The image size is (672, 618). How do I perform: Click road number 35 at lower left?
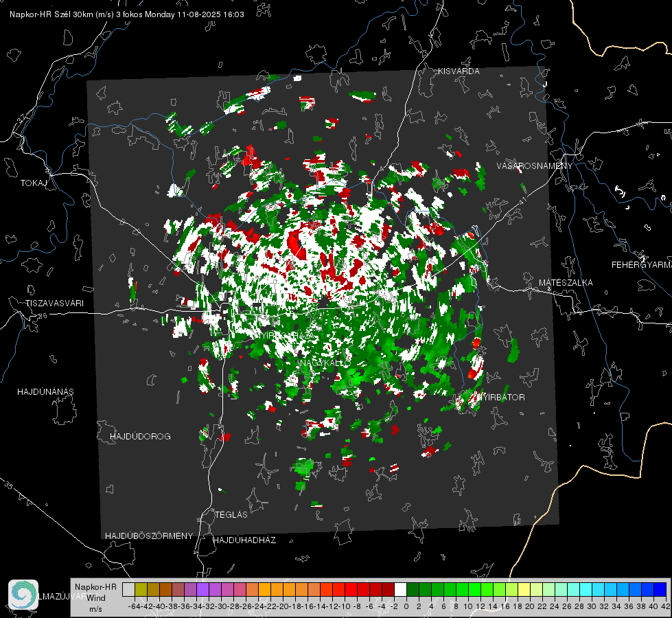9,485
